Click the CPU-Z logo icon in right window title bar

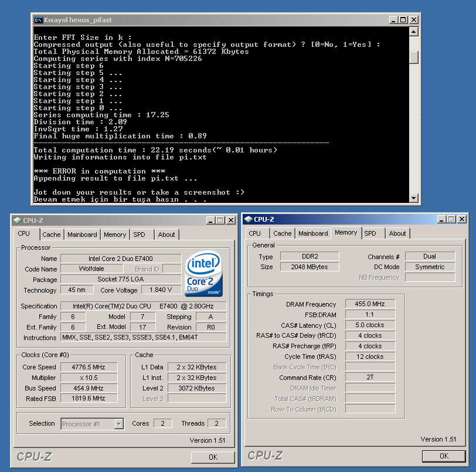pos(249,219)
